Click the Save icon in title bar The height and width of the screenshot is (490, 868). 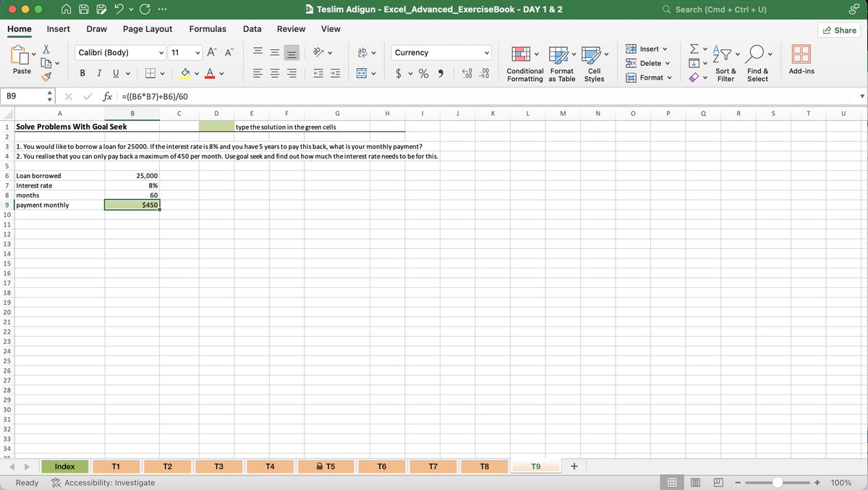point(83,9)
